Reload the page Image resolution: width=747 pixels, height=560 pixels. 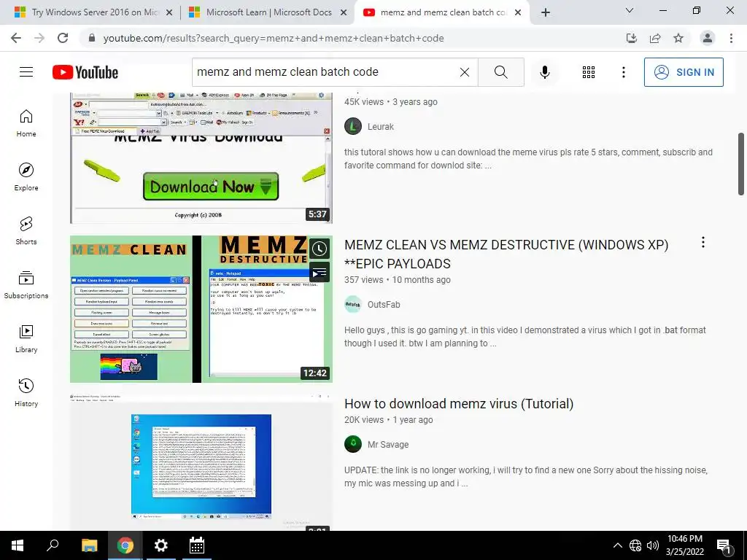(63, 38)
